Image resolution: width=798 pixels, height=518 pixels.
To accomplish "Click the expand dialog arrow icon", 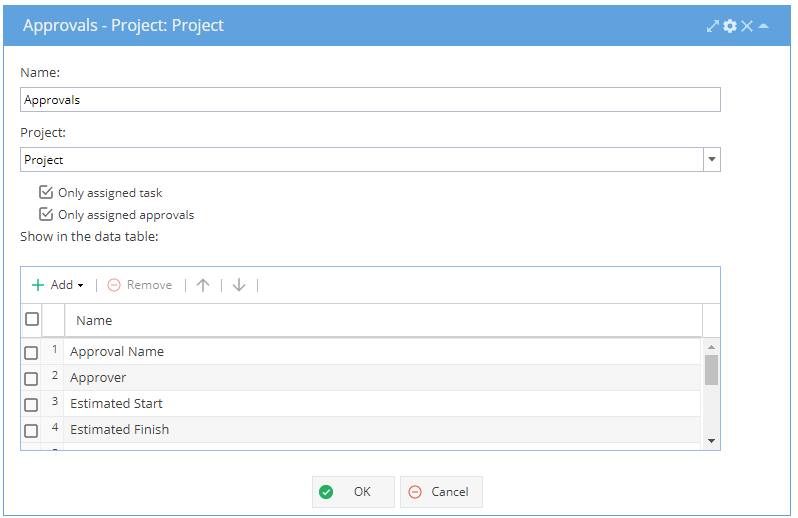I will [712, 26].
